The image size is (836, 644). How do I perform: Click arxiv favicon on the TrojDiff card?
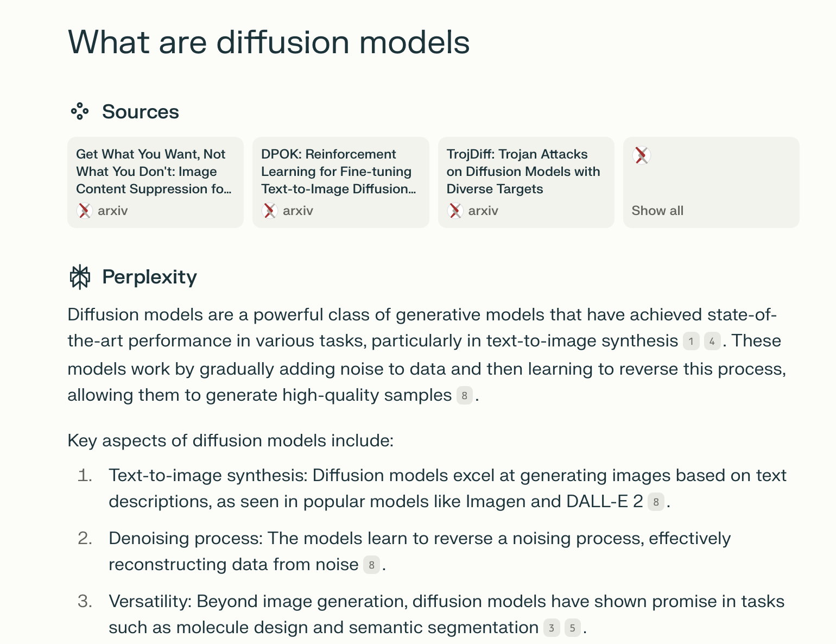pos(455,211)
